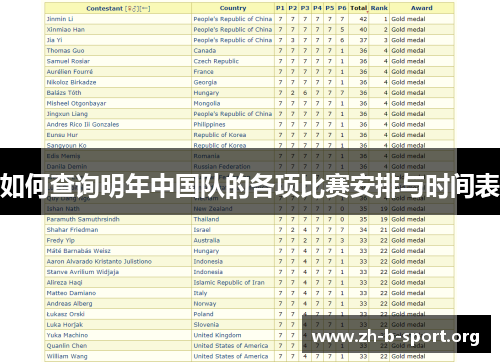The width and height of the screenshot is (500, 362).
Task: Open contestant Xinmiao Han
Action: pyautogui.click(x=66, y=30)
